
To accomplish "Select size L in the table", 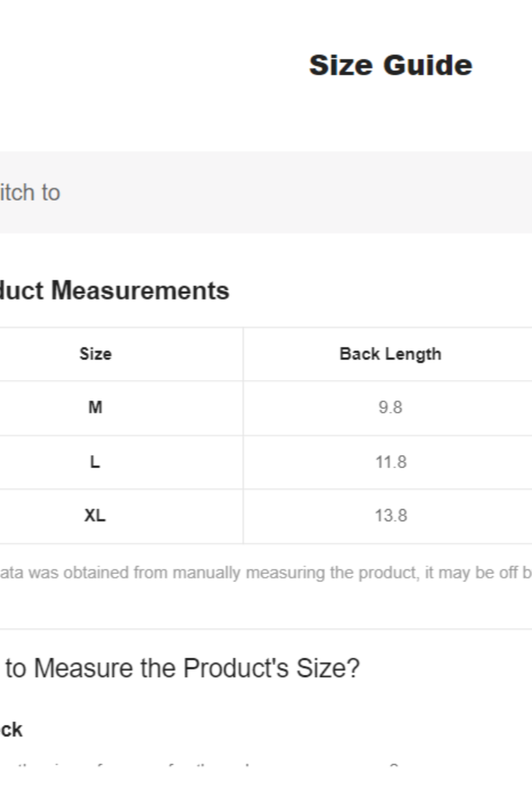I will [95, 461].
